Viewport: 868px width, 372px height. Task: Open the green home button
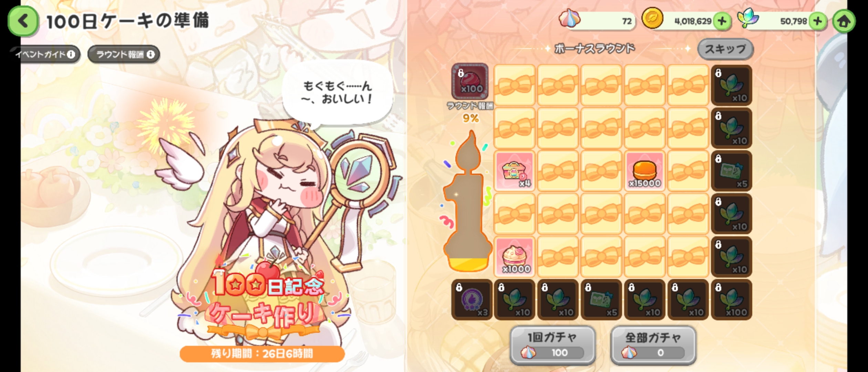[844, 21]
